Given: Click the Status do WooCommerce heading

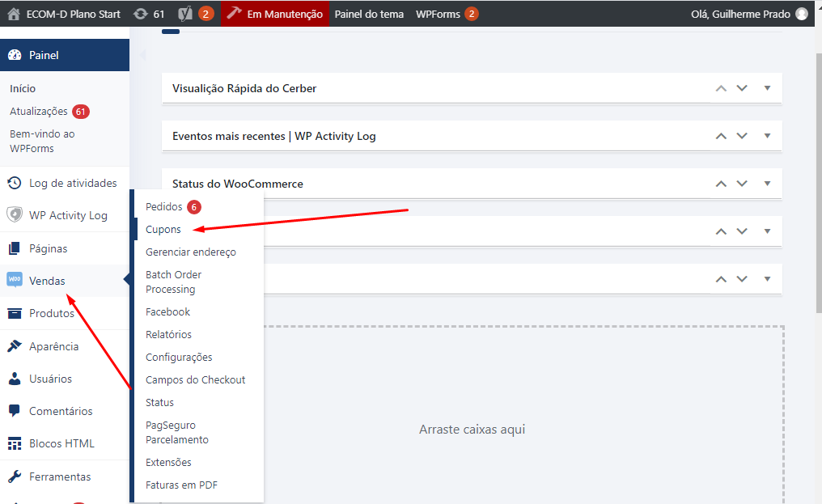Looking at the screenshot, I should 238,184.
